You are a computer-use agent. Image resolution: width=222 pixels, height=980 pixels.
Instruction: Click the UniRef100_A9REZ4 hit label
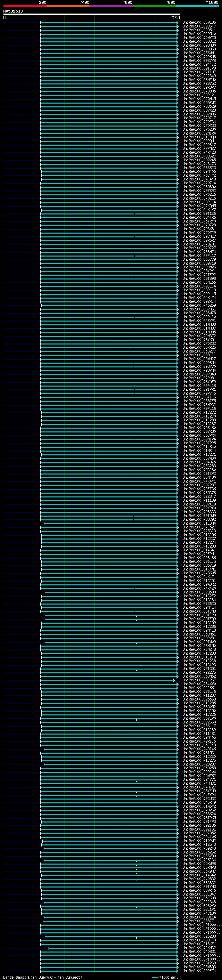coord(199,971)
